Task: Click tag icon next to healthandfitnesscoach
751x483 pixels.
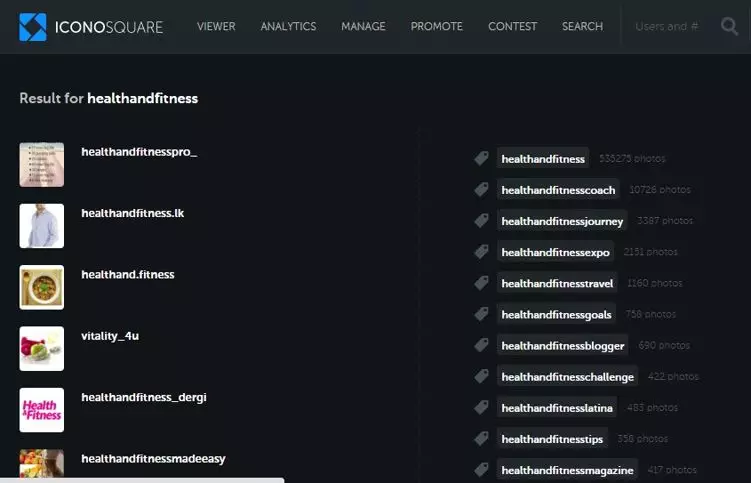Action: [481, 189]
